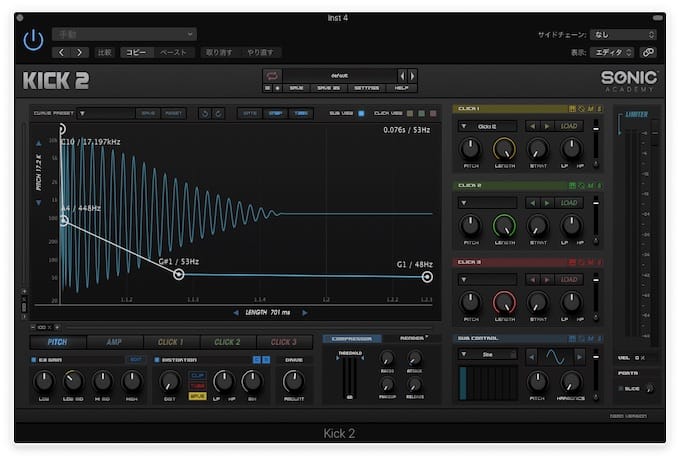The width and height of the screenshot is (680, 460).
Task: Select the G1 / 48Hz curve node
Action: pyautogui.click(x=427, y=277)
